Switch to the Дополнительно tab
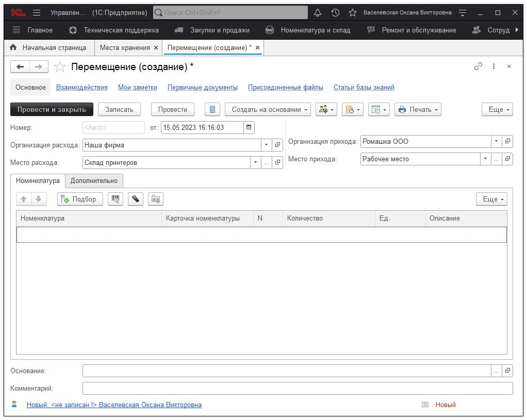527x420 pixels. coord(94,180)
